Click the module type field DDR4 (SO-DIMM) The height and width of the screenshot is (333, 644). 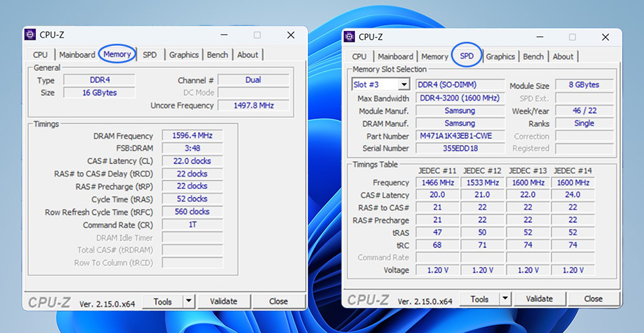(x=460, y=84)
